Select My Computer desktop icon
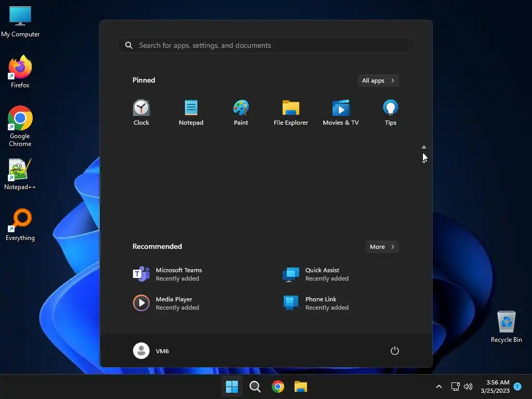Image resolution: width=532 pixels, height=399 pixels. pyautogui.click(x=20, y=21)
